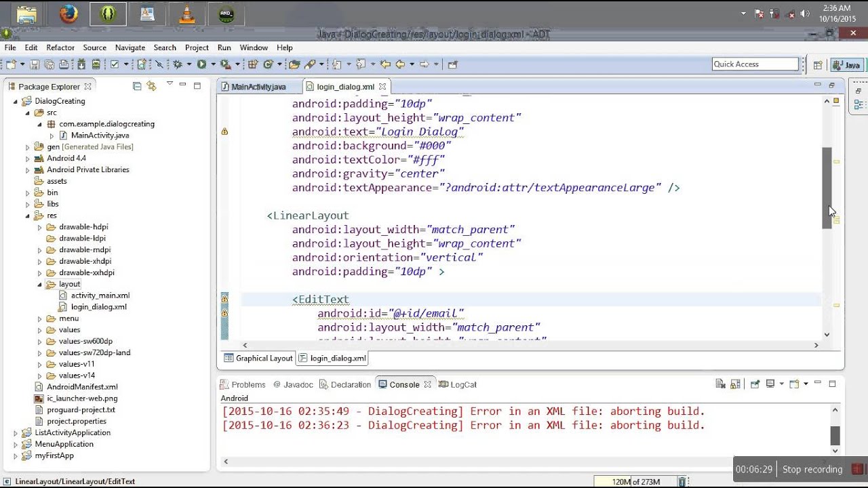Image resolution: width=868 pixels, height=488 pixels.
Task: Click the Debug bug icon
Action: click(177, 64)
